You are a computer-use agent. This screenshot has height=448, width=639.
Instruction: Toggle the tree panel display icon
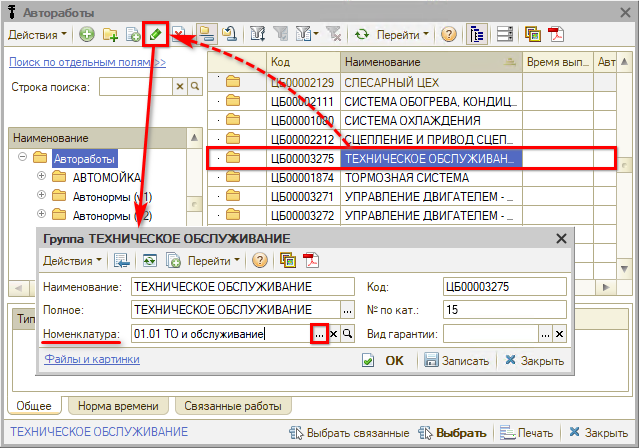click(476, 34)
